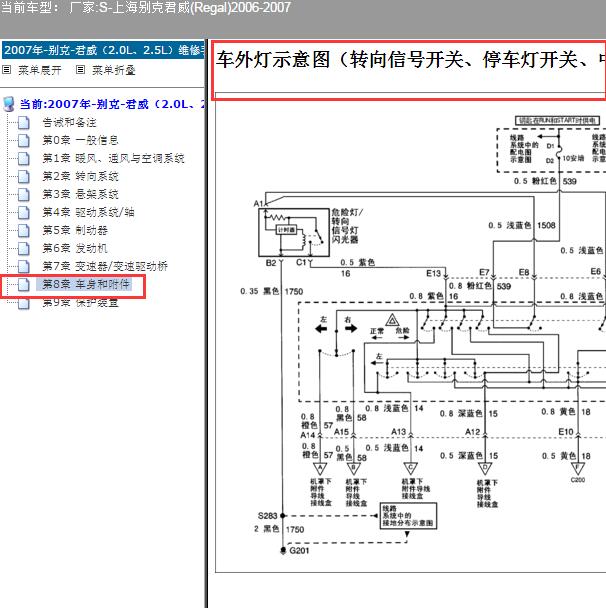
Task: Click page icon next to 第9章 保护装置
Action: [x=24, y=302]
